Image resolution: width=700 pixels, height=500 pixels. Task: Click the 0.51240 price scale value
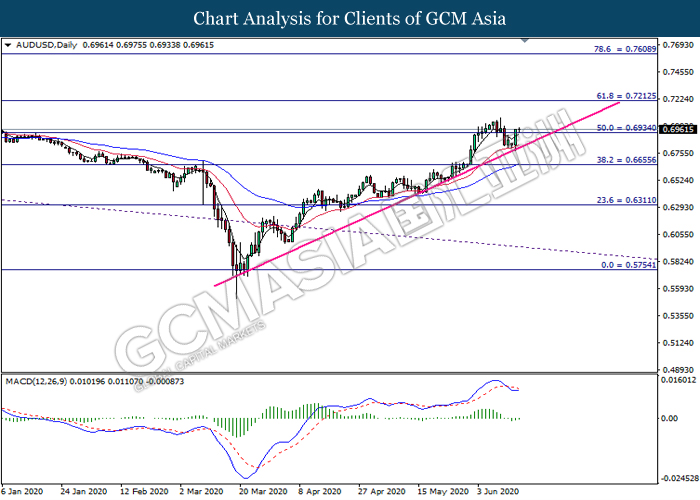pyautogui.click(x=678, y=343)
